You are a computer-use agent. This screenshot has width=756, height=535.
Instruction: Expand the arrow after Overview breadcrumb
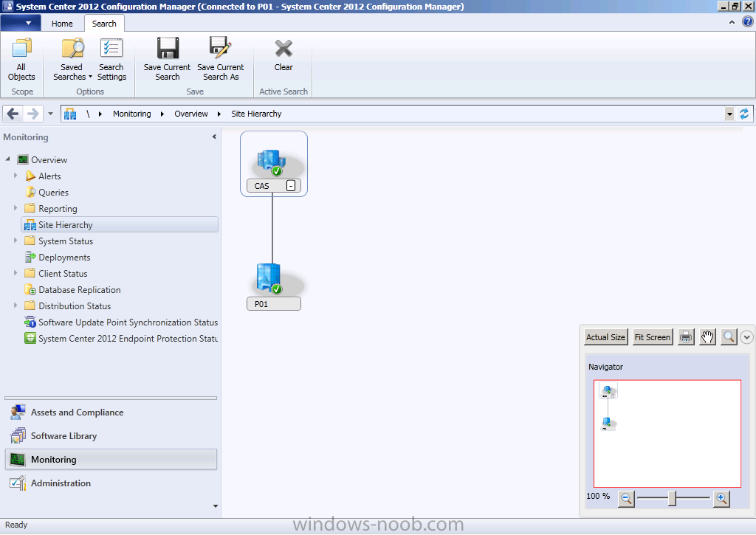219,114
